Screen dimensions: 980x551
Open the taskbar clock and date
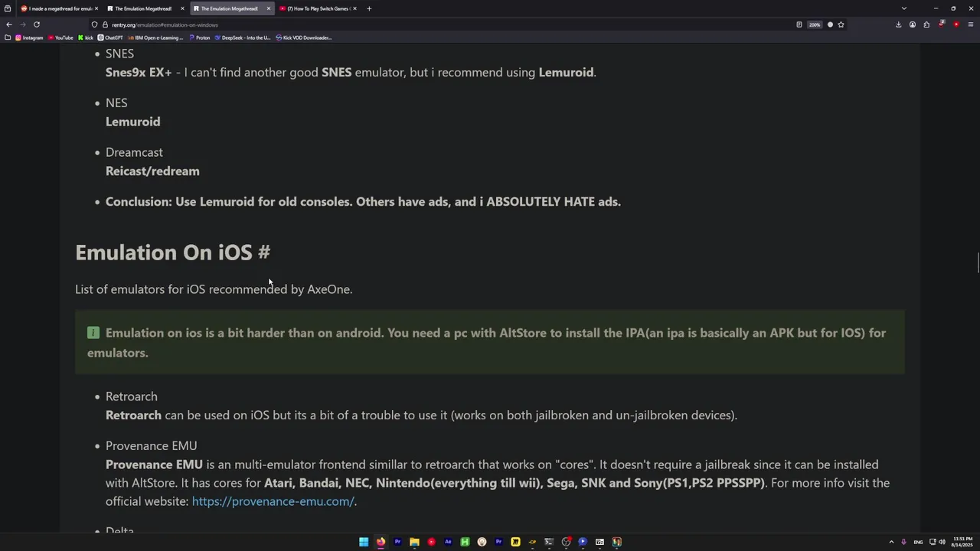962,542
